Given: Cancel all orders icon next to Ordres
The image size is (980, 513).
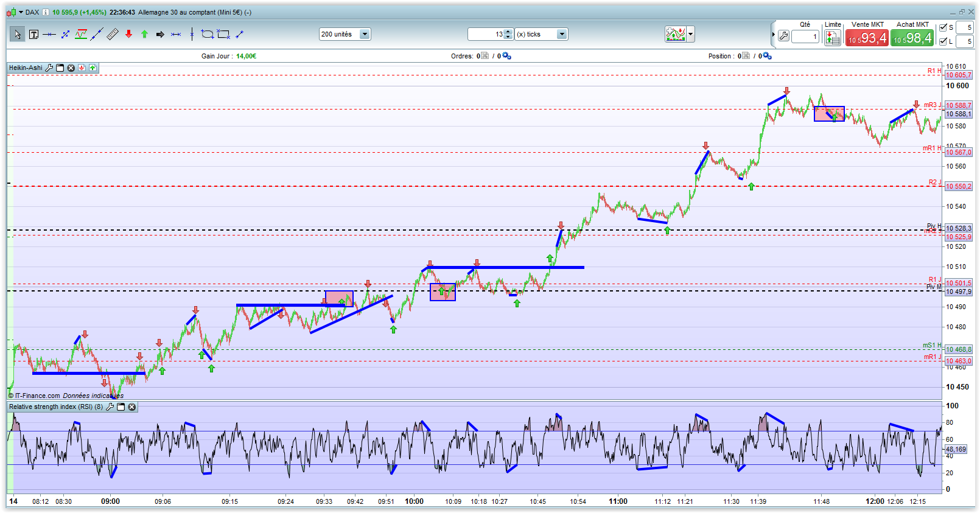Looking at the screenshot, I should click(485, 56).
